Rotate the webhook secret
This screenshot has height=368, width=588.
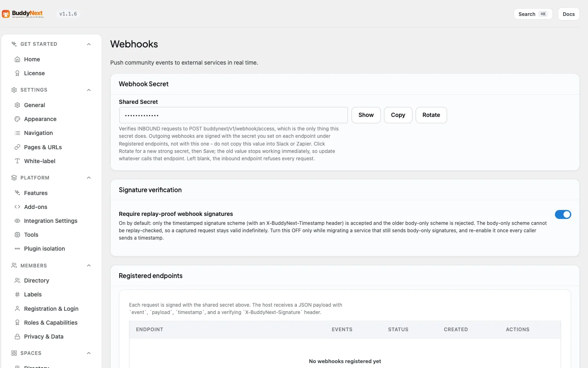pos(431,115)
